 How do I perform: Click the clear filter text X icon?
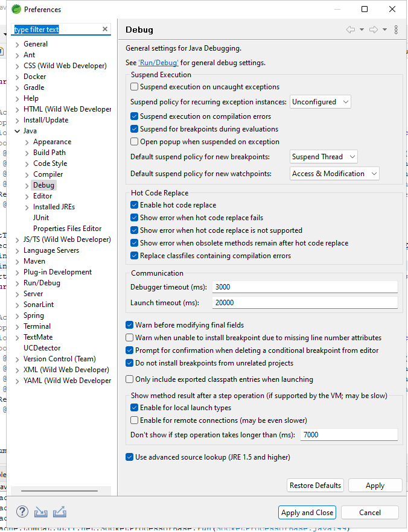point(105,29)
